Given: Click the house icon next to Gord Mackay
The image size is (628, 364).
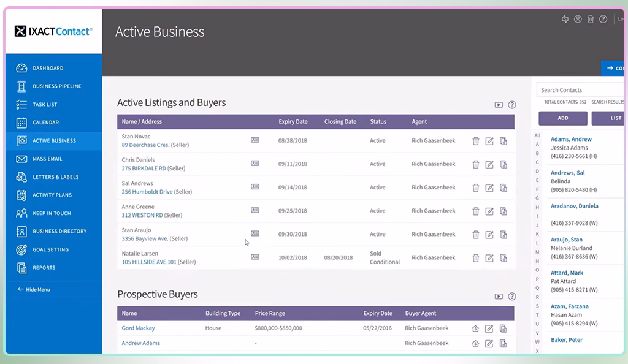Looking at the screenshot, I should click(x=475, y=328).
